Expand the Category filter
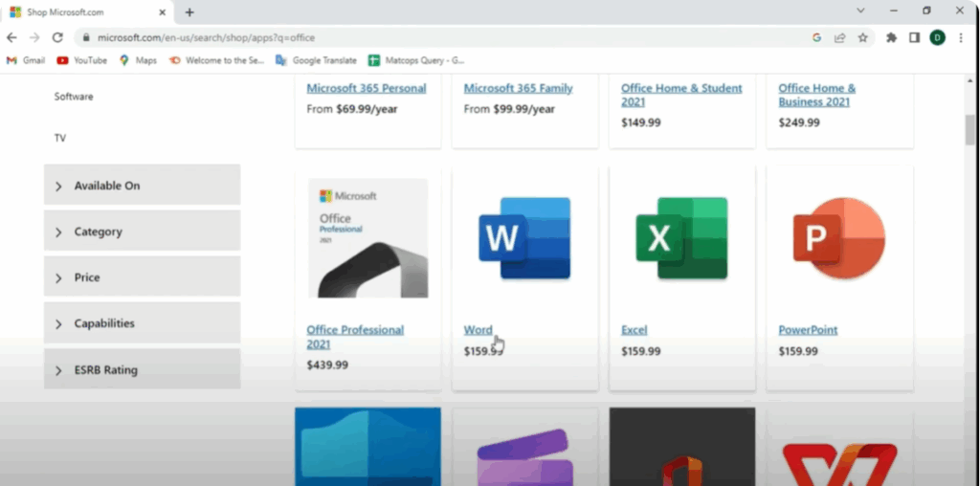 (x=142, y=232)
